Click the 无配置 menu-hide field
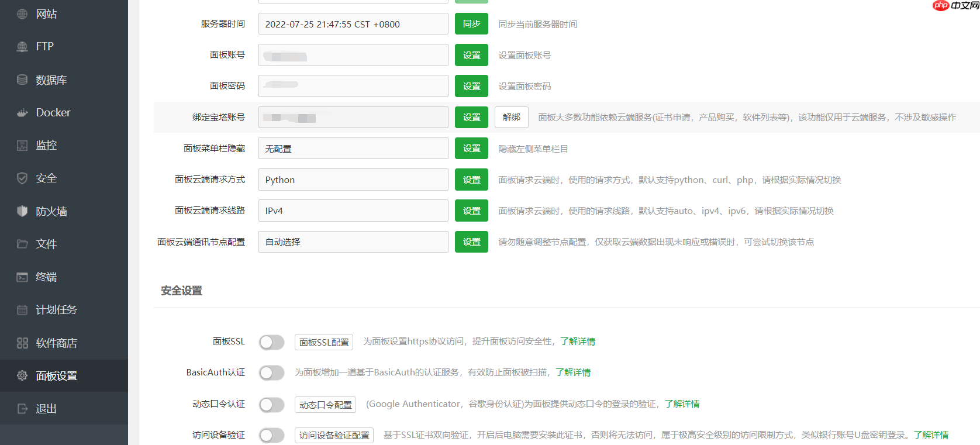This screenshot has height=445, width=980. (x=353, y=149)
